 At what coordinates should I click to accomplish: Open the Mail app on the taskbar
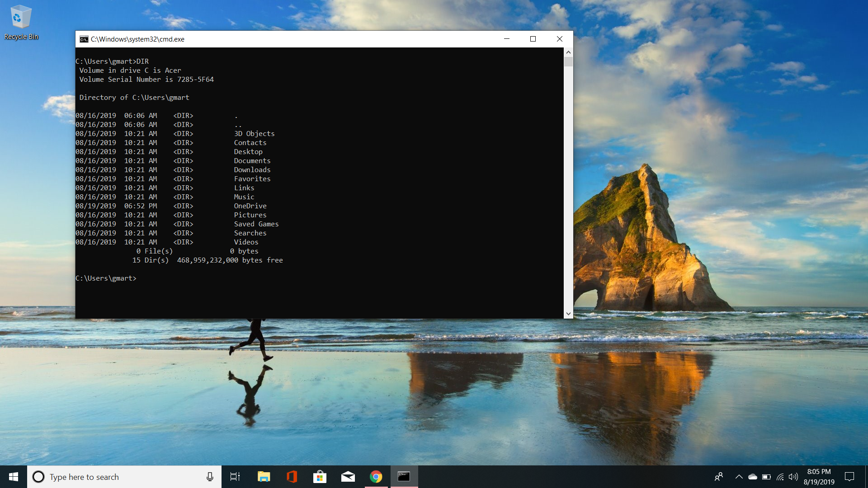tap(348, 477)
